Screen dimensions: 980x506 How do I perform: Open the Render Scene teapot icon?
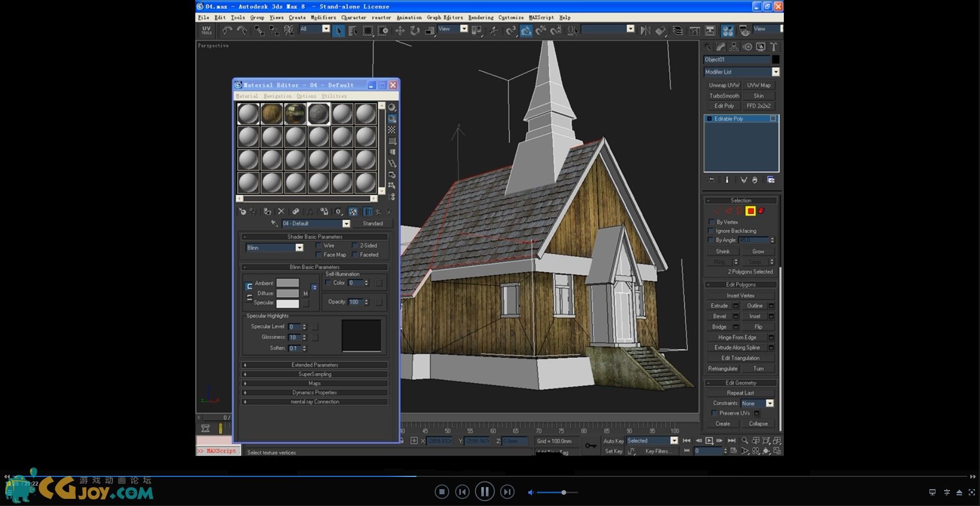coord(744,31)
